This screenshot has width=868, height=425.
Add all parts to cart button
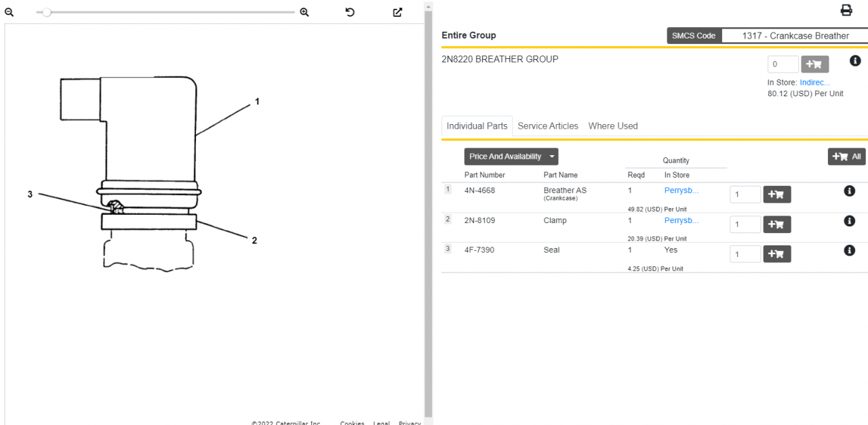pyautogui.click(x=846, y=157)
